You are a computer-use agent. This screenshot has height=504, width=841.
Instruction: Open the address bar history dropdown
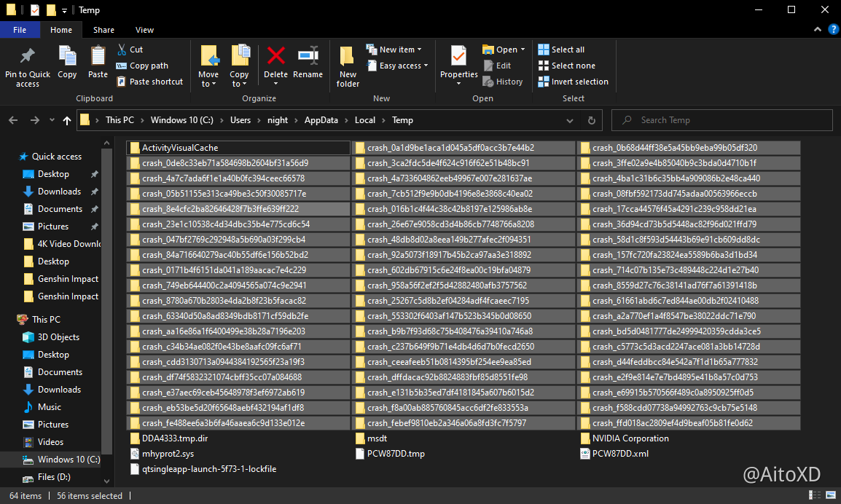point(569,119)
